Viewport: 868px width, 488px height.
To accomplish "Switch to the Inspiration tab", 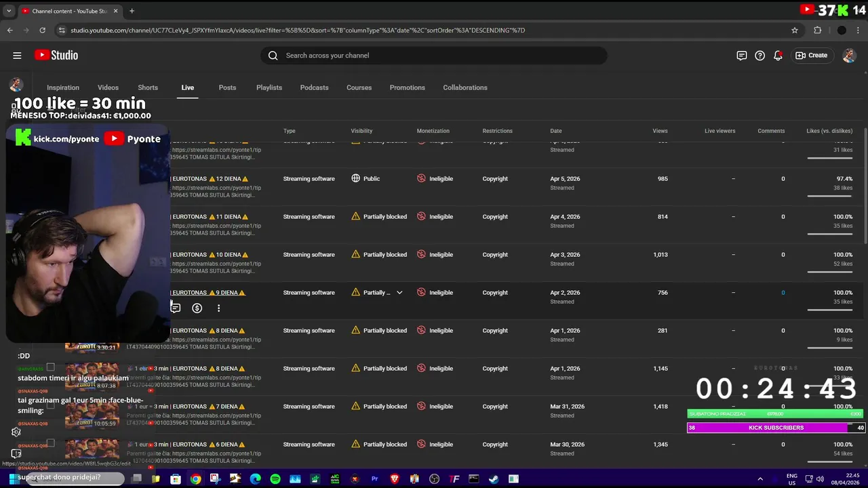I will [x=63, y=87].
